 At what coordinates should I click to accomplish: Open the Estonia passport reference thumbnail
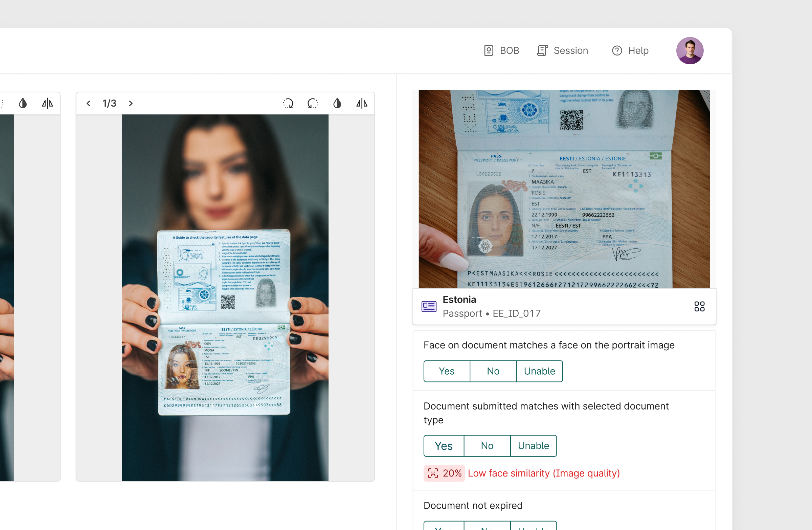tap(564, 189)
